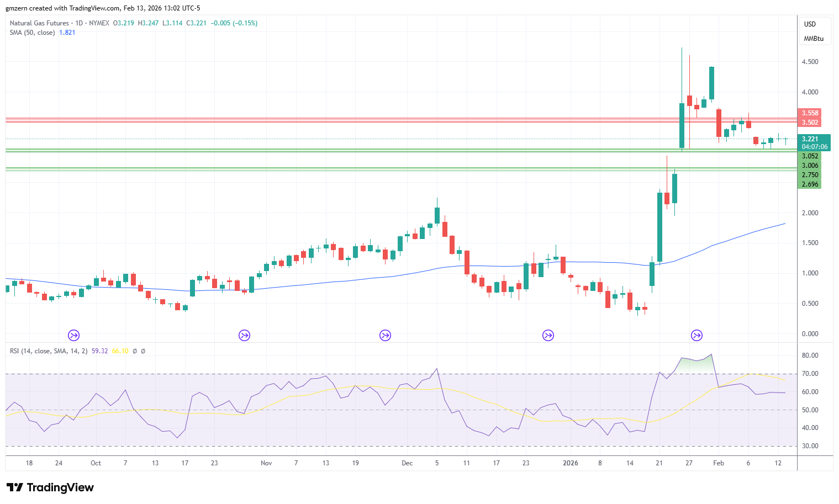The image size is (839, 504).
Task: Click the SMA value 1.821 in legend
Action: pos(67,33)
